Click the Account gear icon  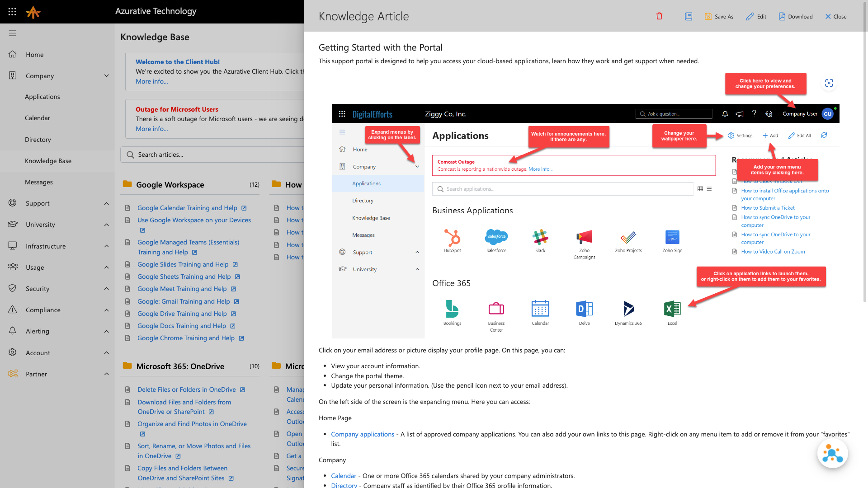pyautogui.click(x=13, y=352)
